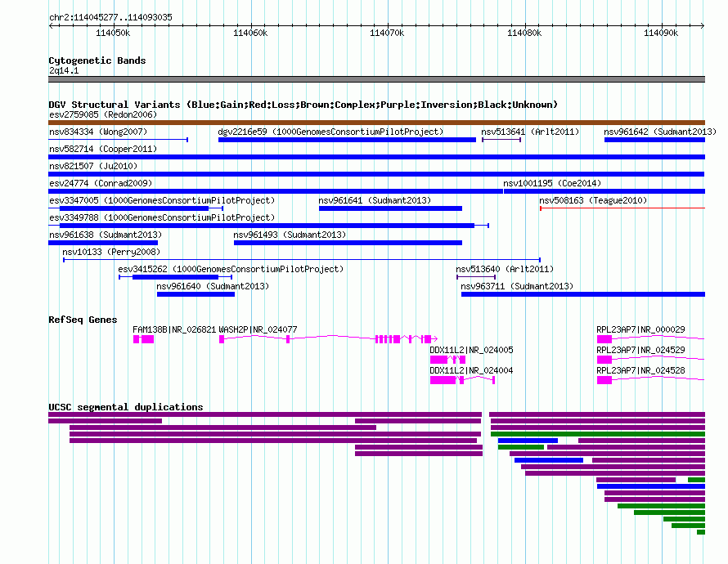Open the nsv821507 (Ju2010) variant label

tap(93, 166)
